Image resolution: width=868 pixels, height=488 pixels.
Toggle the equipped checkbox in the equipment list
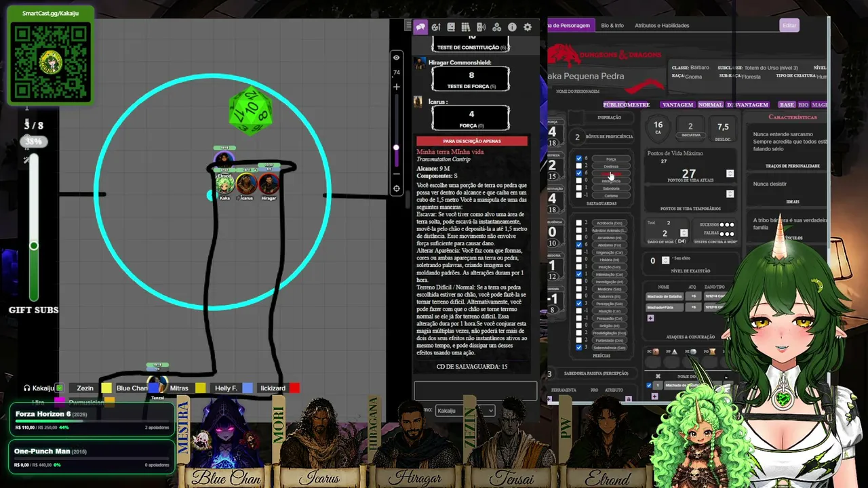tap(649, 386)
